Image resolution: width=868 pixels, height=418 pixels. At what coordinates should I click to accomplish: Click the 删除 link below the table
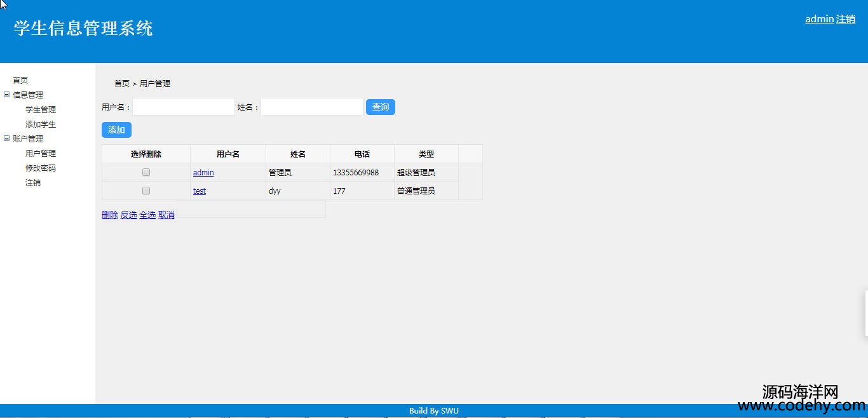pyautogui.click(x=110, y=215)
